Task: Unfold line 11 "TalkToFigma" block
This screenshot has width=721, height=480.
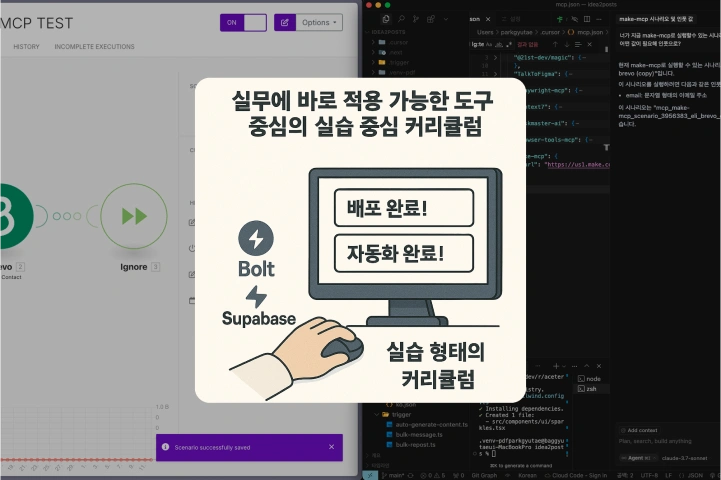Action: click(x=495, y=74)
